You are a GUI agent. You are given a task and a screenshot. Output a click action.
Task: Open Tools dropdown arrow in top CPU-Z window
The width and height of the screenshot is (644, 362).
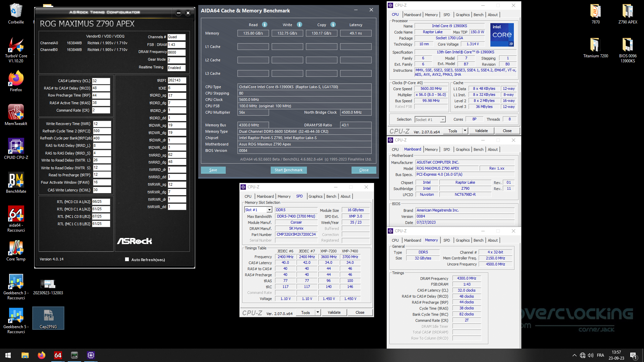[465, 131]
